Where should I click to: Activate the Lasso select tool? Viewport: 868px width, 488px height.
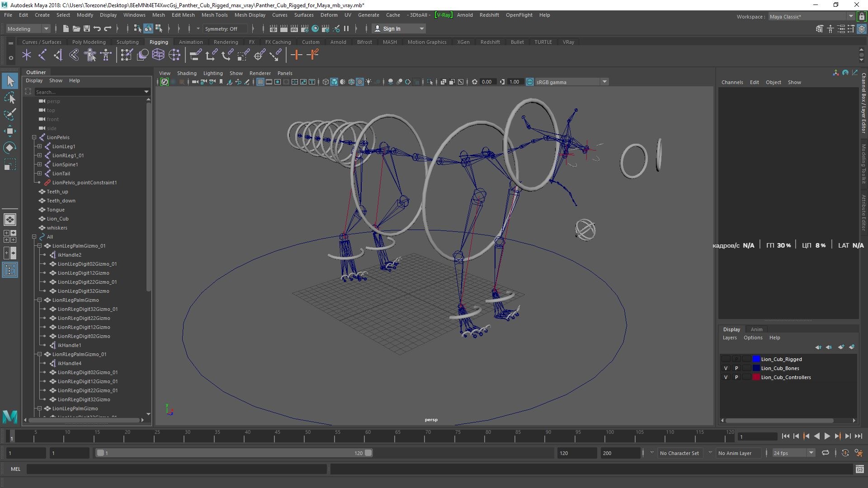click(x=10, y=98)
